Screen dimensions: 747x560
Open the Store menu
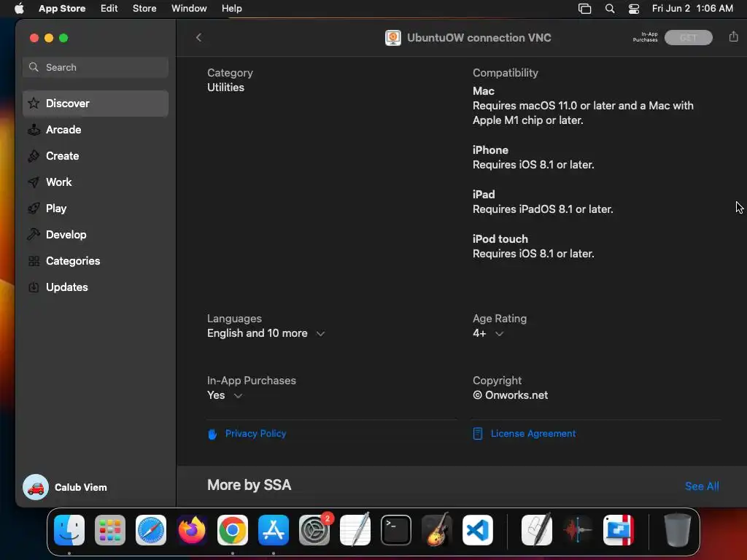pos(144,9)
